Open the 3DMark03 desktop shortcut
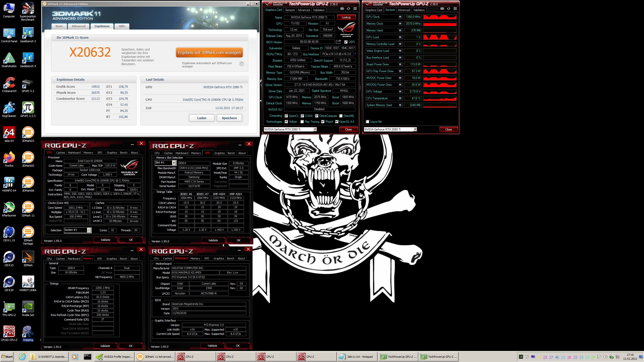The width and height of the screenshot is (644, 362). coord(28,135)
